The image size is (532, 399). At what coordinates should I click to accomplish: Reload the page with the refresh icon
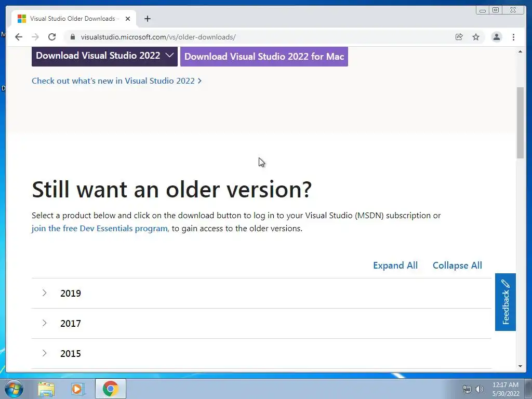click(x=52, y=37)
